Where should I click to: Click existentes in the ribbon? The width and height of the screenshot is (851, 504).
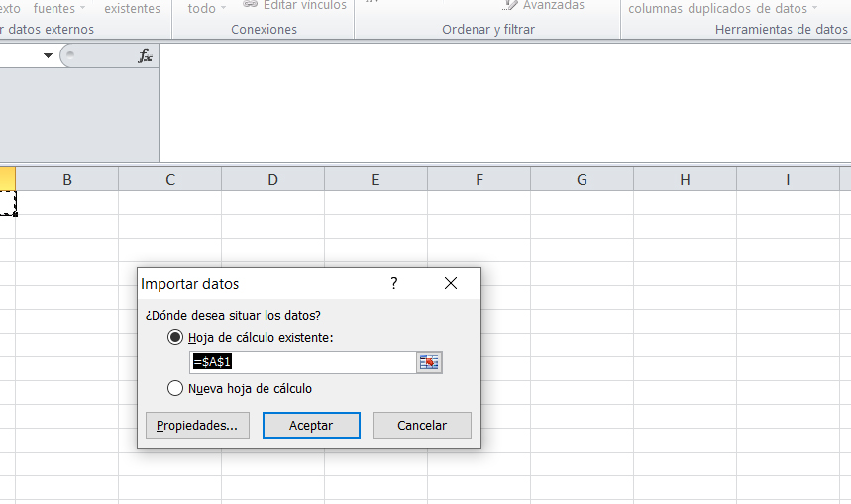coord(132,8)
